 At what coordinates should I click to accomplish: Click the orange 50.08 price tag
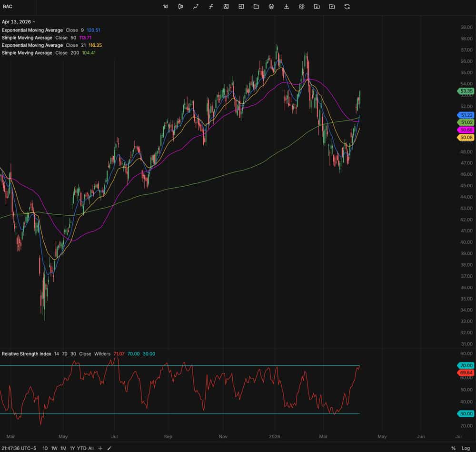coord(466,138)
